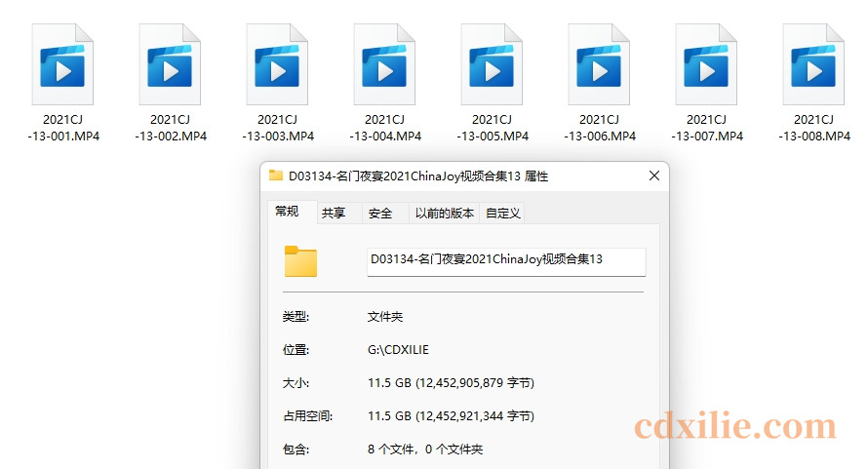Click the file name label 2021CJ-13-008.MP4

814,128
